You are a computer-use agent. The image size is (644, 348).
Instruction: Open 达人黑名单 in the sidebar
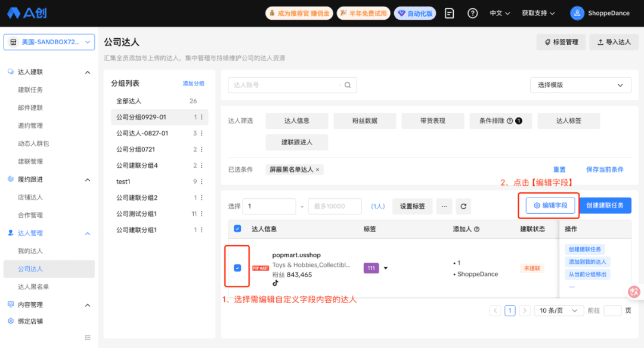(x=33, y=287)
